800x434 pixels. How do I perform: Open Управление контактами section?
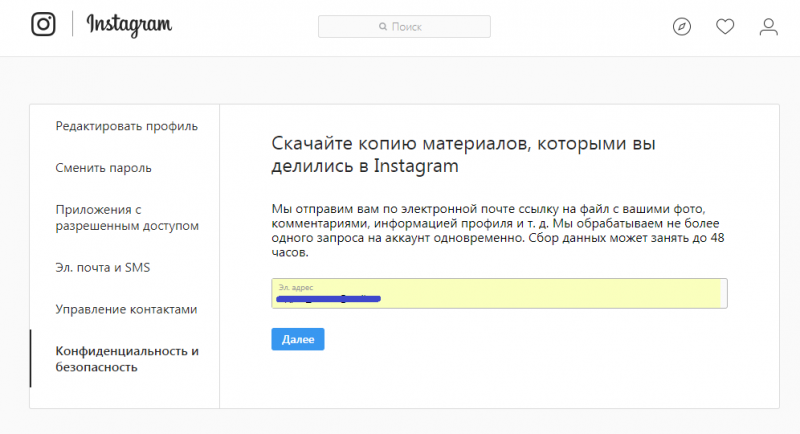tap(126, 309)
